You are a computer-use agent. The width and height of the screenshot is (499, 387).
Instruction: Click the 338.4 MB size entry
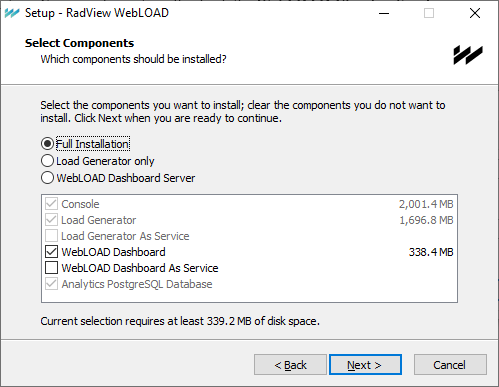[x=431, y=252]
